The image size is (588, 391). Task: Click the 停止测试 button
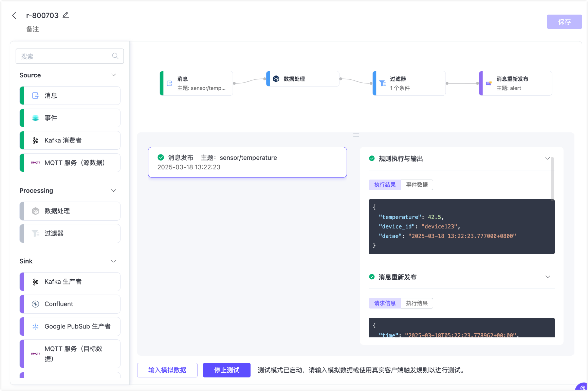(x=226, y=370)
